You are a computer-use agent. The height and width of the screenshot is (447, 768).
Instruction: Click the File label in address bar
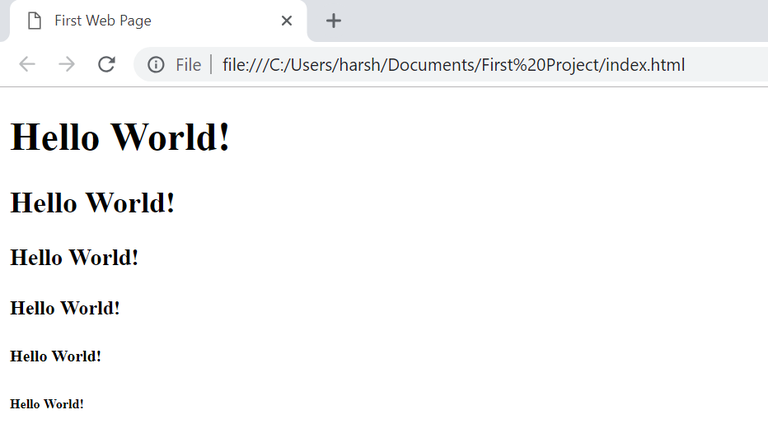(189, 65)
